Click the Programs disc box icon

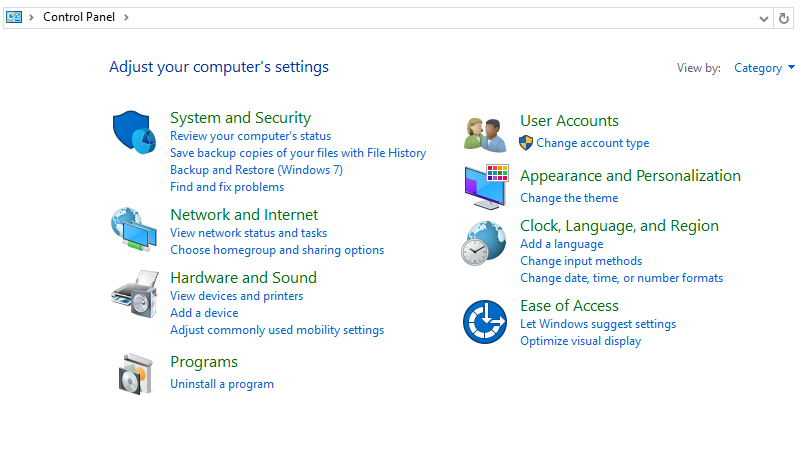pyautogui.click(x=133, y=374)
